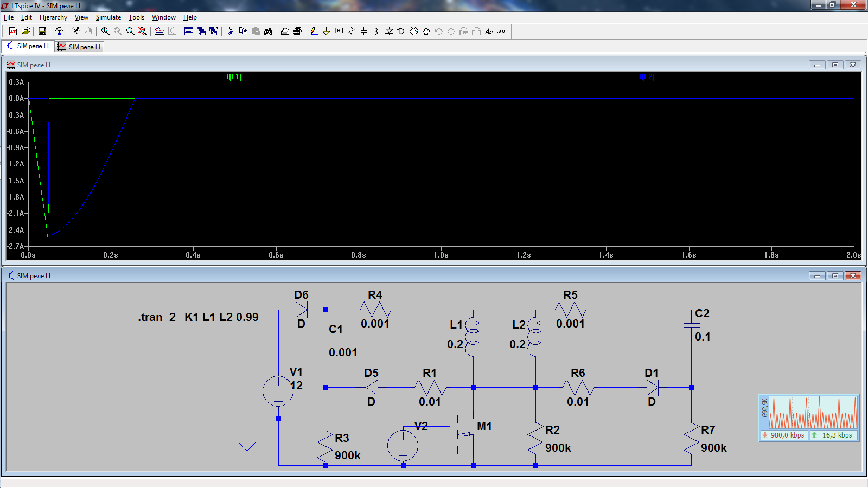Activate the Cut scissors tool
Image resolution: width=868 pixels, height=488 pixels.
(231, 31)
